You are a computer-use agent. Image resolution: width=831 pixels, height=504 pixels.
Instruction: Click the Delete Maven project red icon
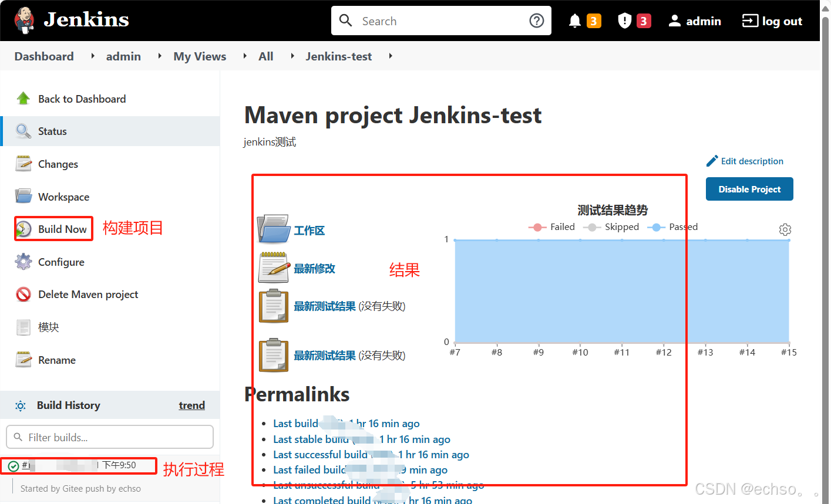(x=23, y=294)
